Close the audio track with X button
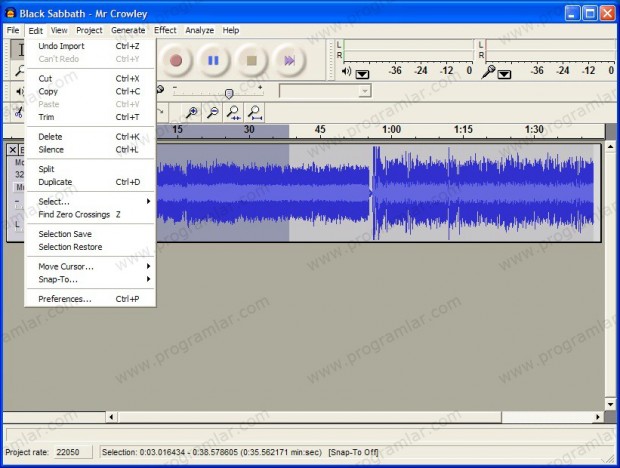Viewport: 620px width, 468px height. (13, 150)
